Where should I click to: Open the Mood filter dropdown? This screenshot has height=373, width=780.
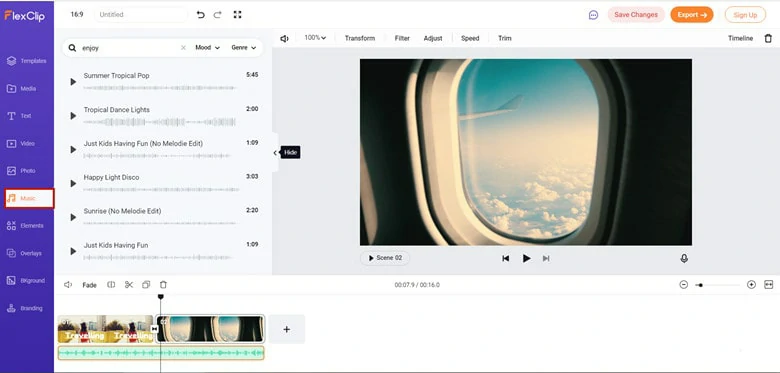point(207,48)
